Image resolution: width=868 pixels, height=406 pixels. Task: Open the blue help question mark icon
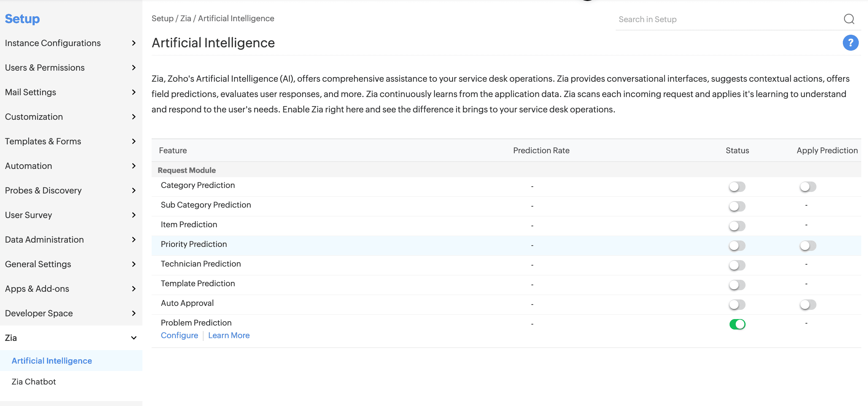pyautogui.click(x=850, y=43)
